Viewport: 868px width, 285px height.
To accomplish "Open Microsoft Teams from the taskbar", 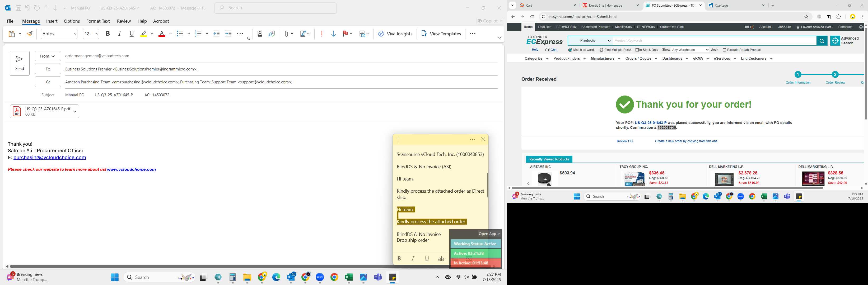I will [x=378, y=277].
